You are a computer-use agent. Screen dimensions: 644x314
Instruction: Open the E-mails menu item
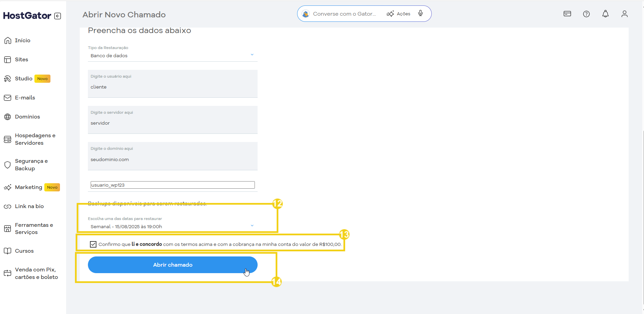pyautogui.click(x=25, y=98)
